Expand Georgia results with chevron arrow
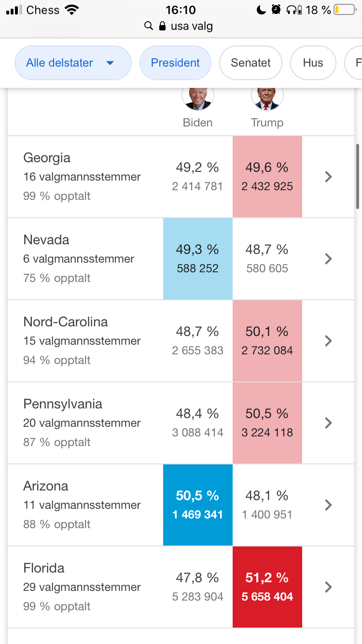Screen dimensions: 362x644 click(328, 177)
